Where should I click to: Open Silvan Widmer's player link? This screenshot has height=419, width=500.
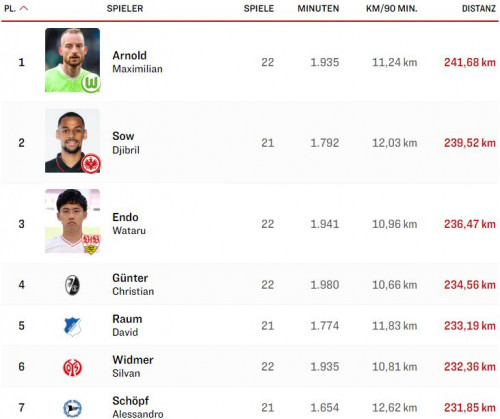pos(133,366)
